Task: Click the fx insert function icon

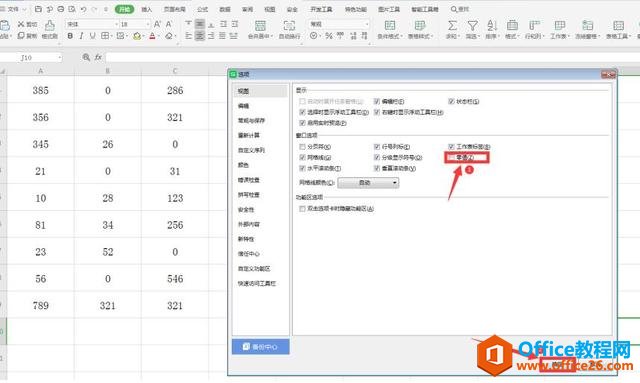Action: [x=98, y=58]
